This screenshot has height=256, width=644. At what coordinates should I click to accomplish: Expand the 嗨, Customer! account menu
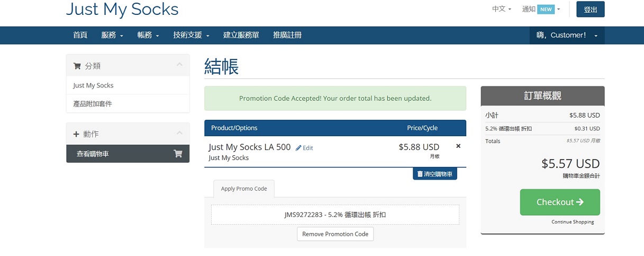pos(567,36)
